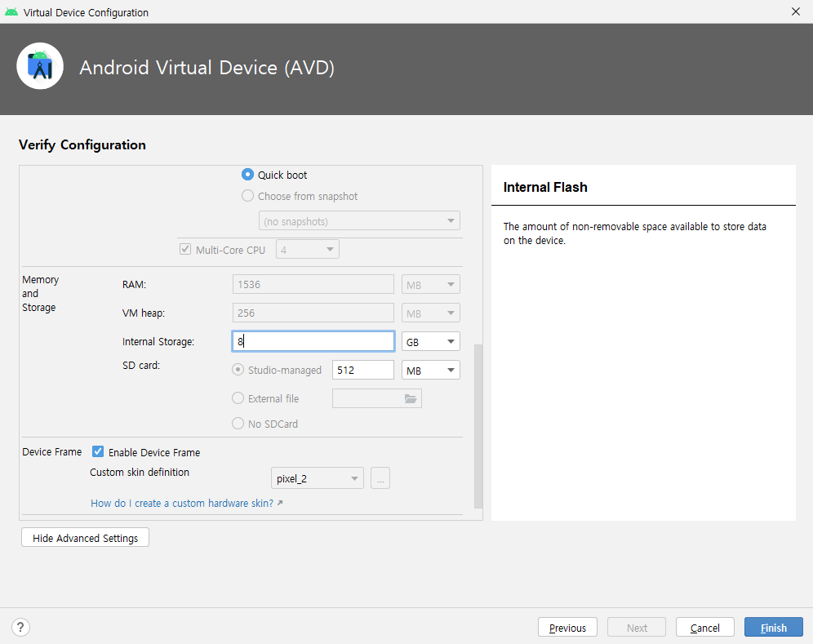Select Studio-managed SD card option

pyautogui.click(x=238, y=370)
